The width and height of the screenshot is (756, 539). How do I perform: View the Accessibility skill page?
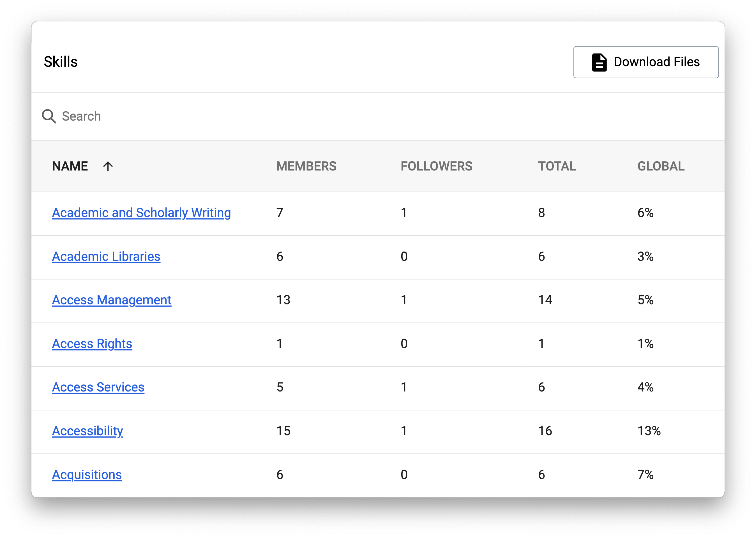pos(87,431)
